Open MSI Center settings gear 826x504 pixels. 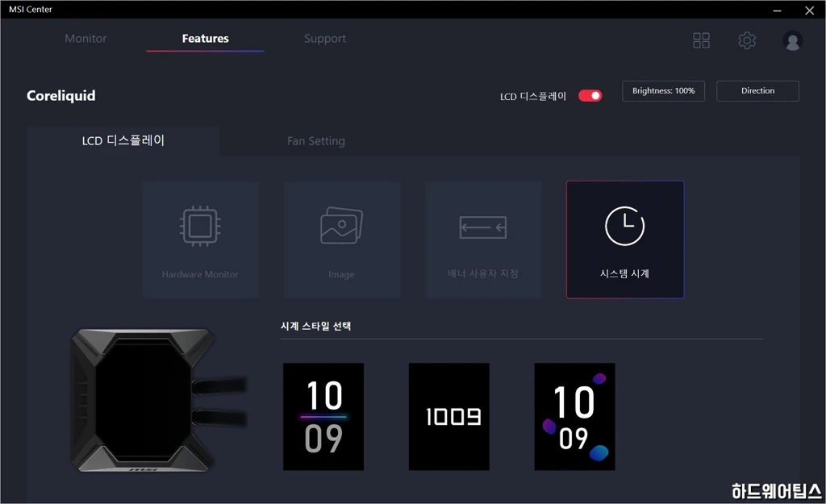(x=747, y=40)
